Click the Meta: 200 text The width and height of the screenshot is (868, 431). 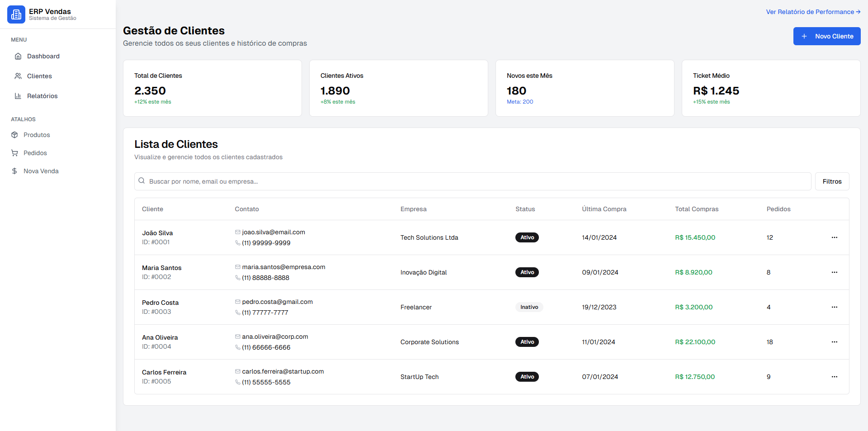click(x=520, y=102)
